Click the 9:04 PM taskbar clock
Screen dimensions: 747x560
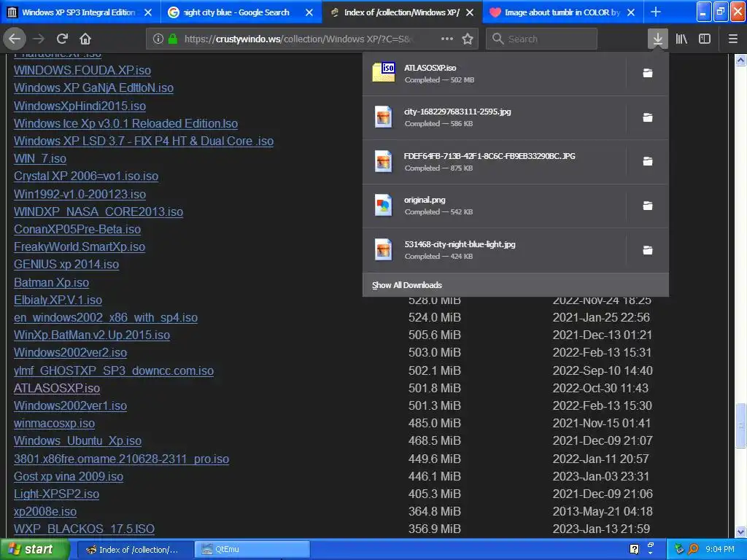[x=719, y=549]
